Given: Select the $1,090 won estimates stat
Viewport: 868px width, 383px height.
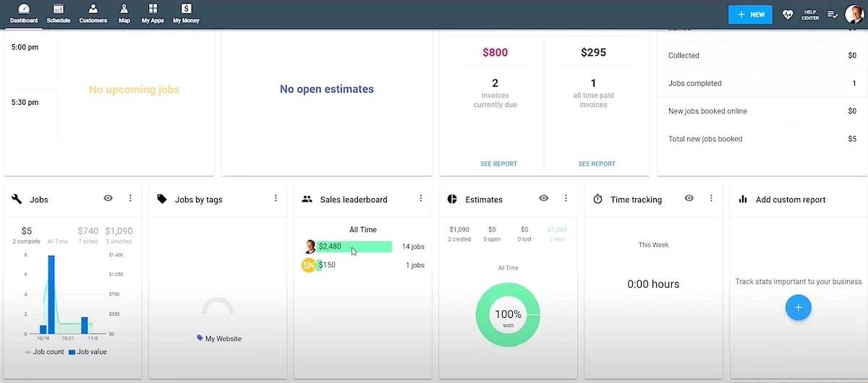Looking at the screenshot, I should [x=558, y=233].
